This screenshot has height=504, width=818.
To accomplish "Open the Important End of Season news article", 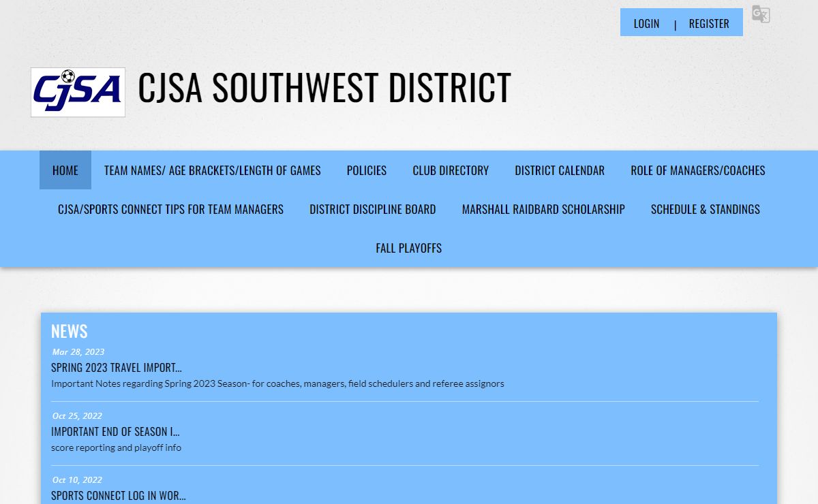I will (x=115, y=432).
